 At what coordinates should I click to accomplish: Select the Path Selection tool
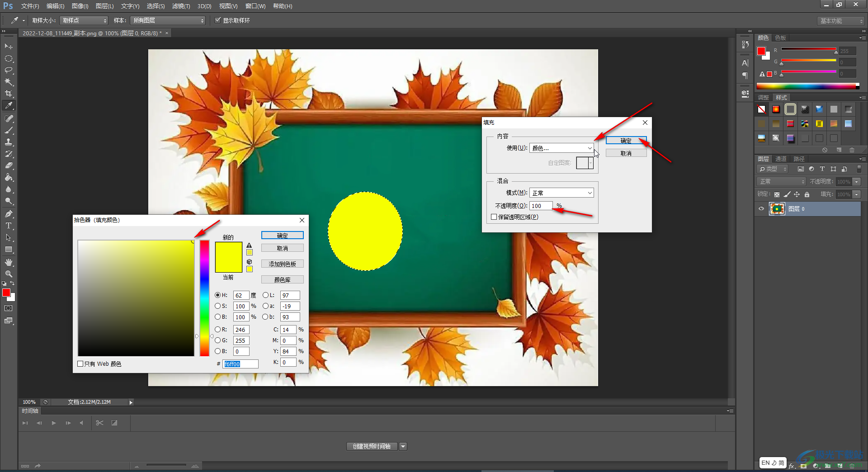(9, 237)
